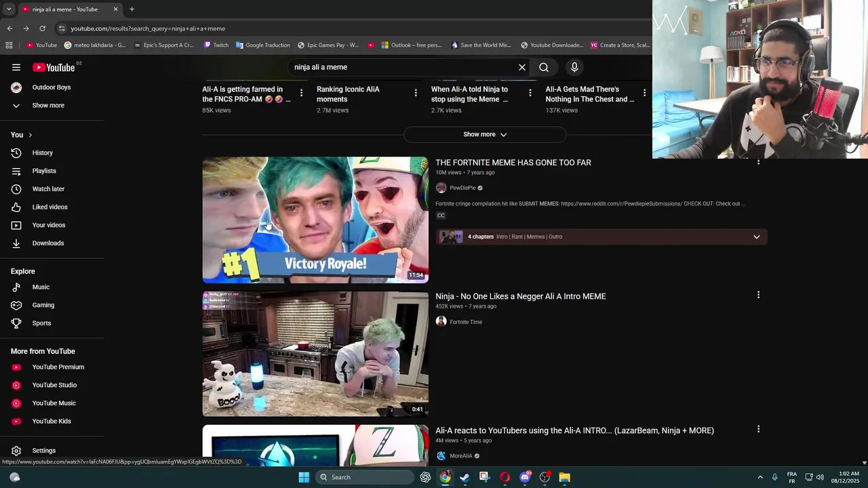
Task: Open Steam from the taskbar
Action: point(465,477)
